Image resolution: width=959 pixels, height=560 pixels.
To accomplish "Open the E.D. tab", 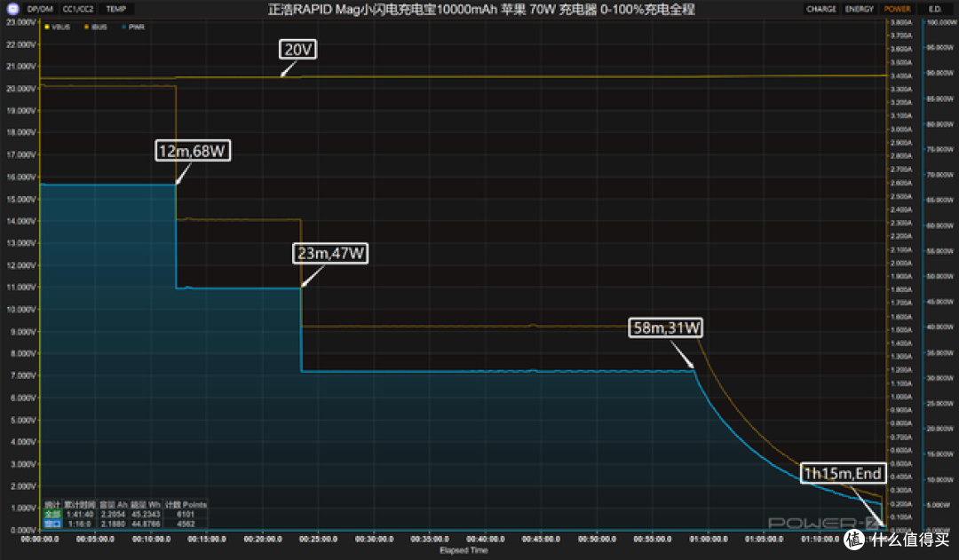I will (x=934, y=9).
